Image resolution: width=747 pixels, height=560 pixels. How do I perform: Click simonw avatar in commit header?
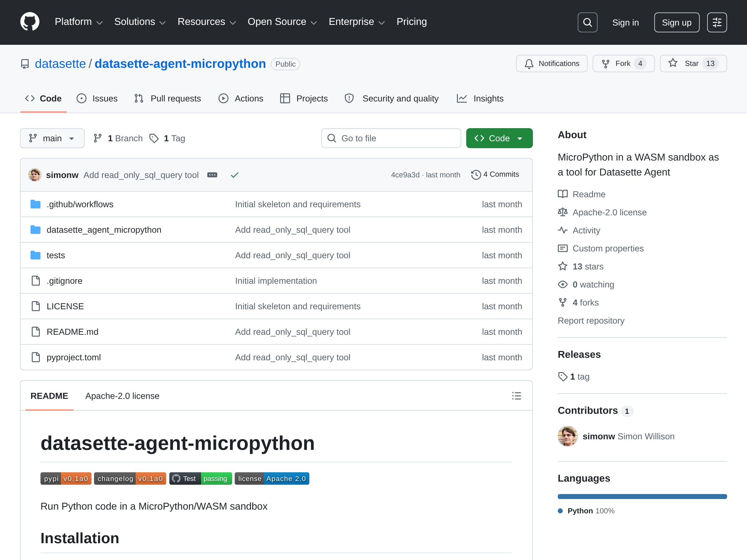point(35,175)
